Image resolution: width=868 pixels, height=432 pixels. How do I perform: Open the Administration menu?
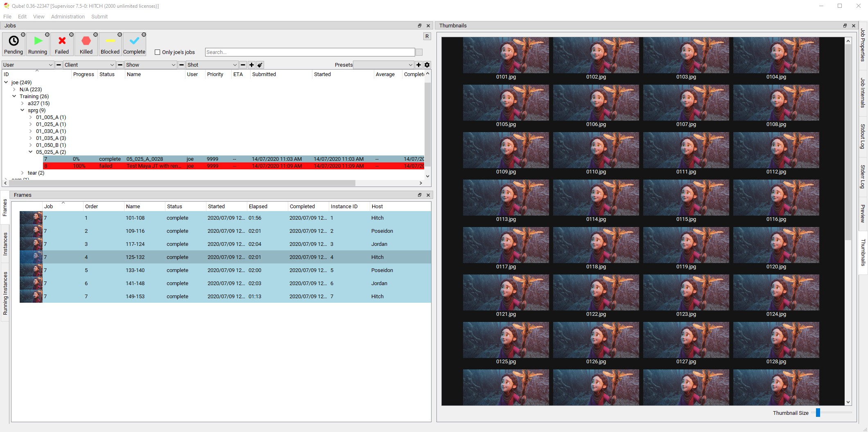(x=68, y=17)
